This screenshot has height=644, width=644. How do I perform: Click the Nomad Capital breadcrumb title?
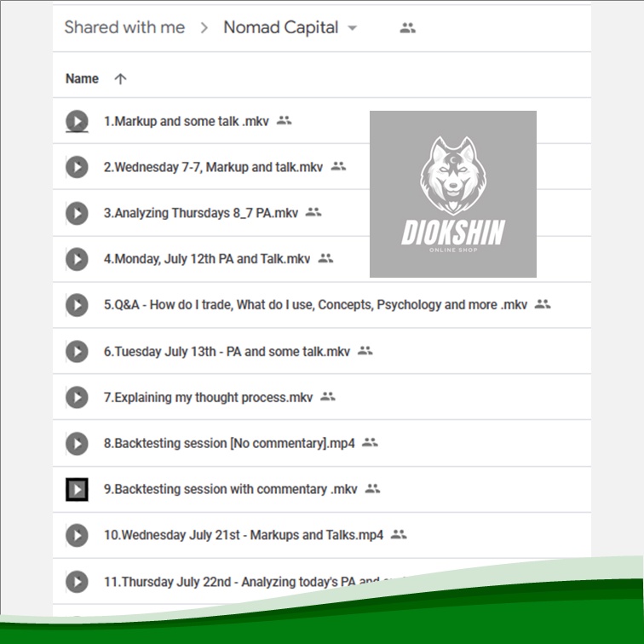click(281, 27)
